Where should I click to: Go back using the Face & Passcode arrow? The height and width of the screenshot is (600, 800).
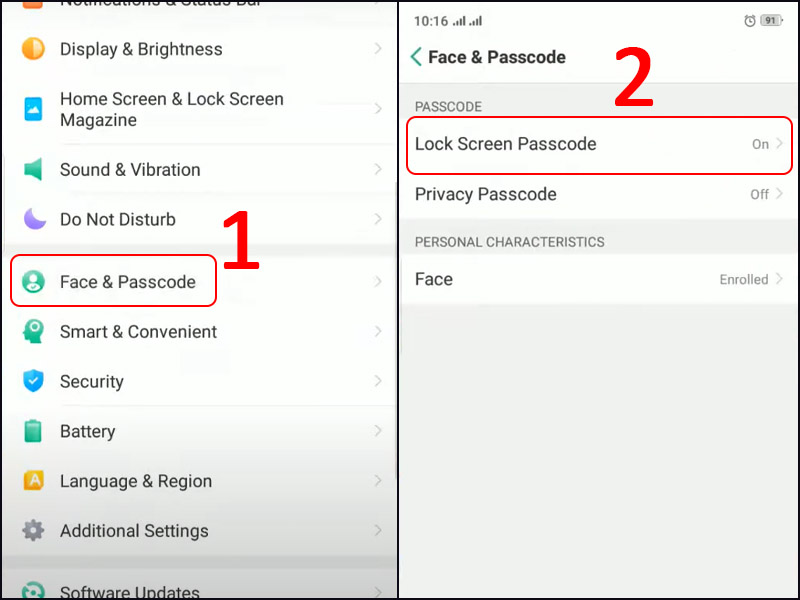tap(416, 57)
